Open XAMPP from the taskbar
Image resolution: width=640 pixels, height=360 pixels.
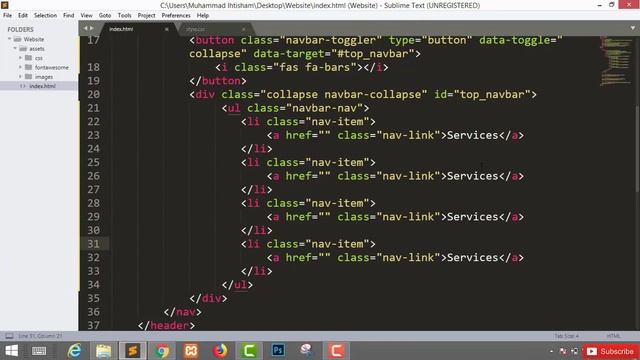click(x=191, y=351)
